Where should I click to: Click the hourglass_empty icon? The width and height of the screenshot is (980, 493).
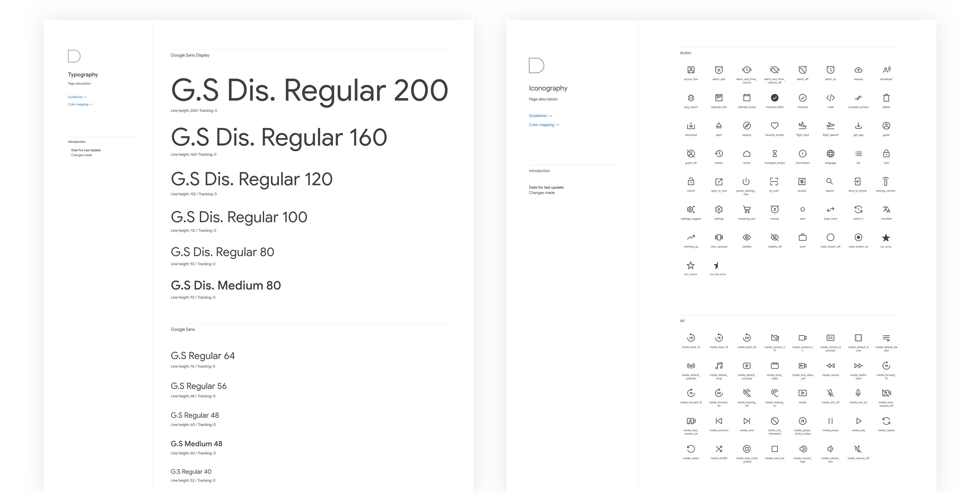coord(774,153)
